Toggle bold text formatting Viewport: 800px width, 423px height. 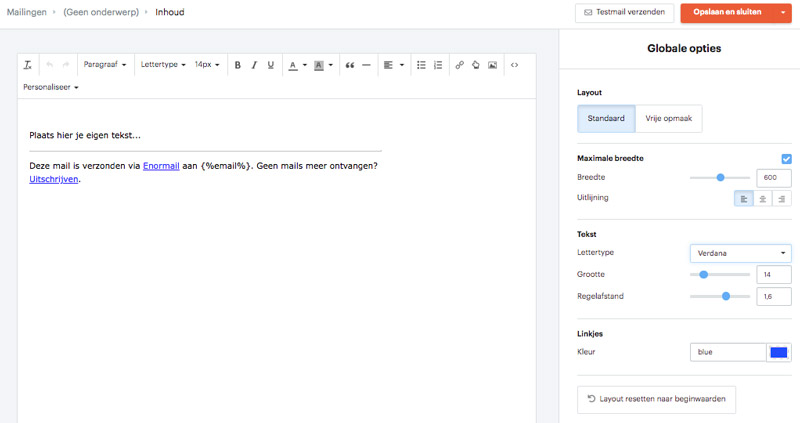238,65
